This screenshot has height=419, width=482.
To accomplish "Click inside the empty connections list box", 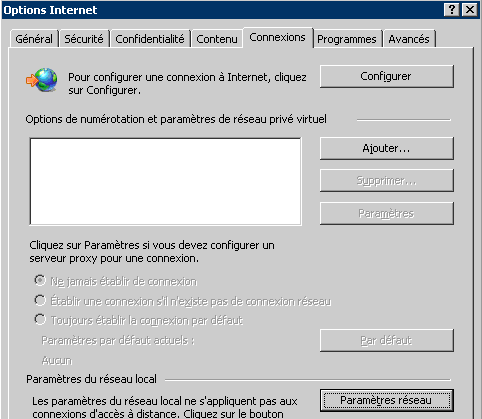I will pos(166,182).
